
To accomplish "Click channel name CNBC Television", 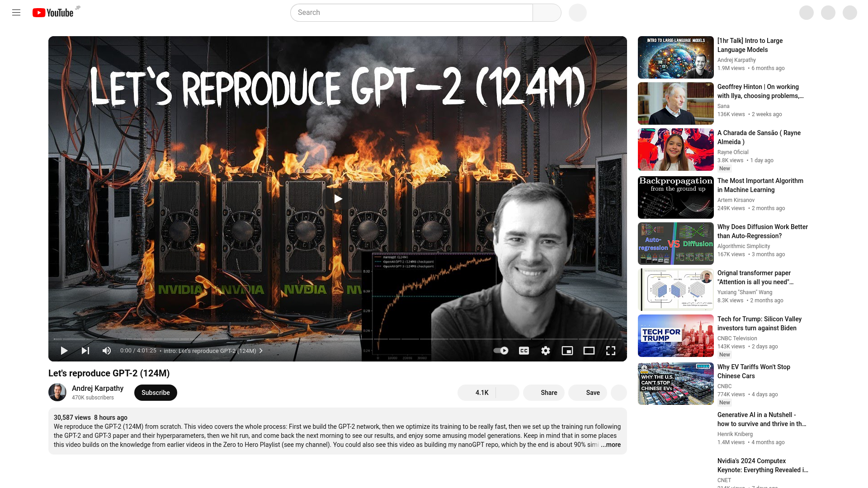I will (737, 338).
